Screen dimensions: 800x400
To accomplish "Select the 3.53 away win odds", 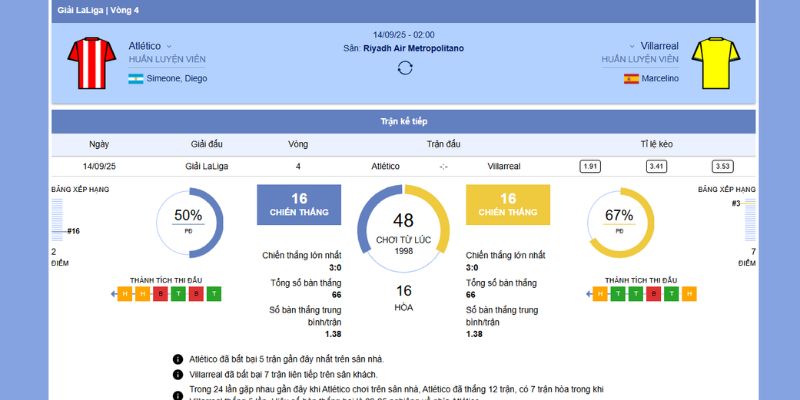I will click(x=722, y=166).
